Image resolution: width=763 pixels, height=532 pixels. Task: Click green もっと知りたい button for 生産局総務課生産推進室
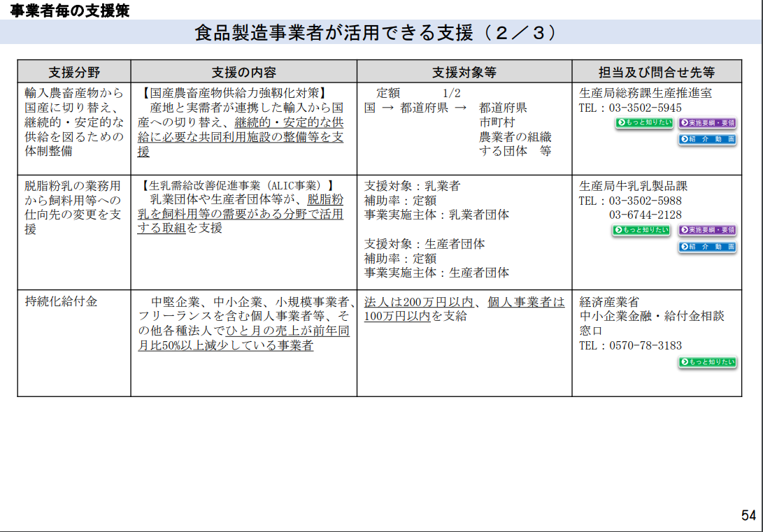click(644, 122)
